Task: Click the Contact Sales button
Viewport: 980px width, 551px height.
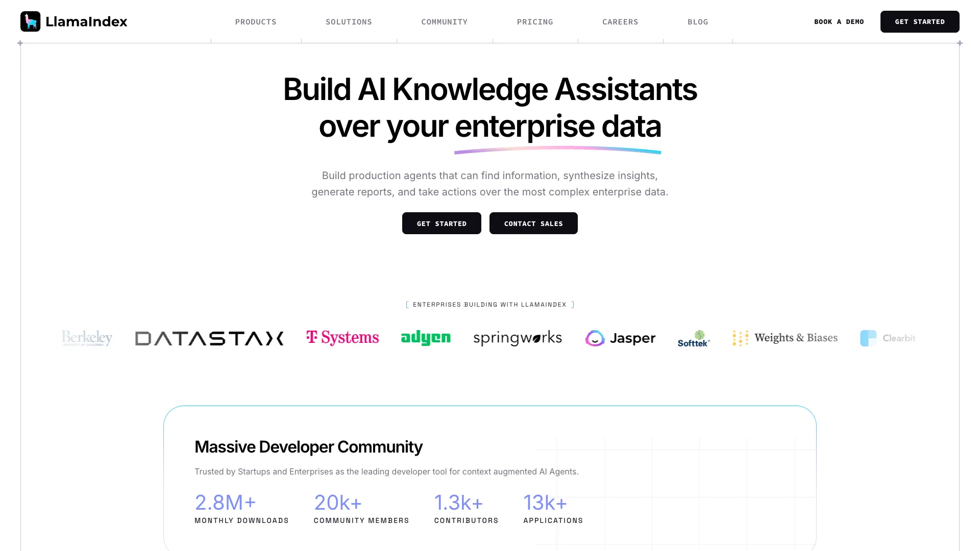Action: click(x=533, y=223)
